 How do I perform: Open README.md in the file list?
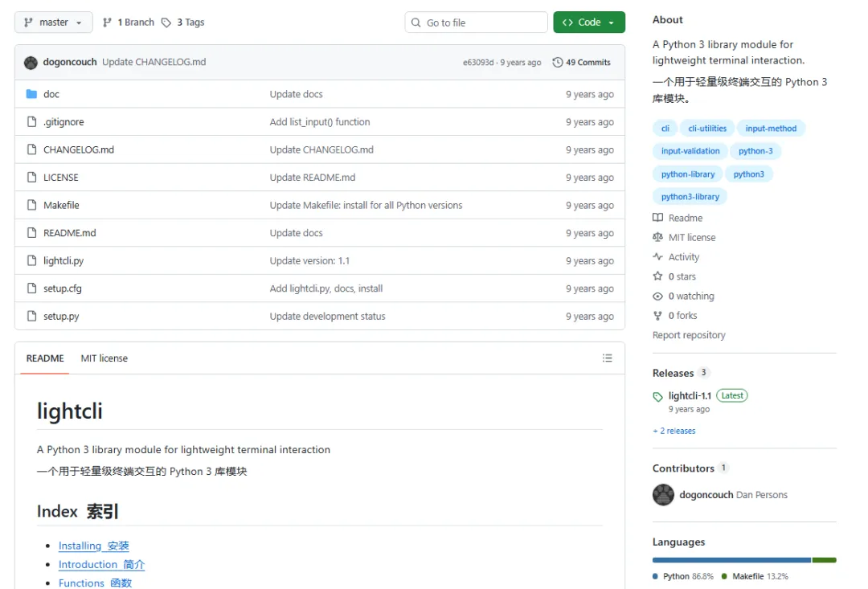(x=70, y=232)
